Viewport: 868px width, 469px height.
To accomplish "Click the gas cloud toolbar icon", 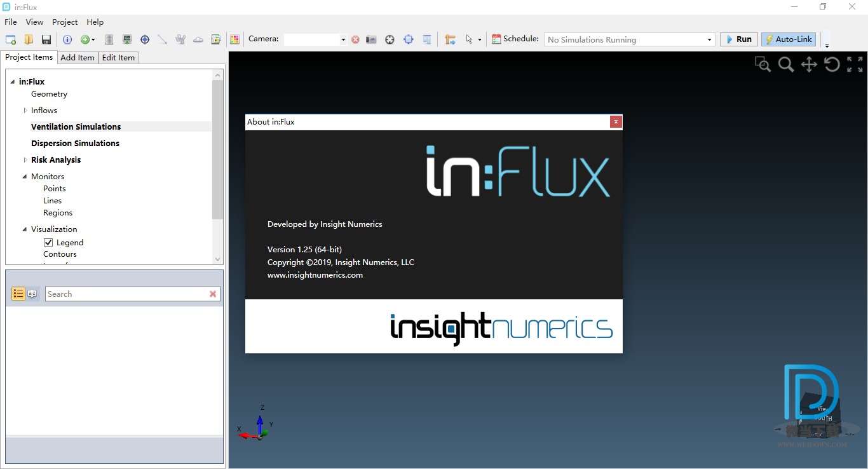I will [x=198, y=39].
